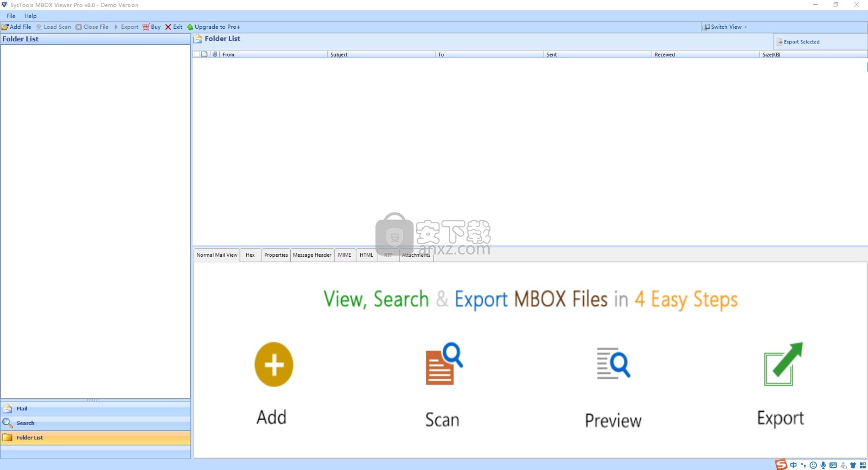Click the yellow Add plus icon
The image size is (868, 470).
coord(274,364)
